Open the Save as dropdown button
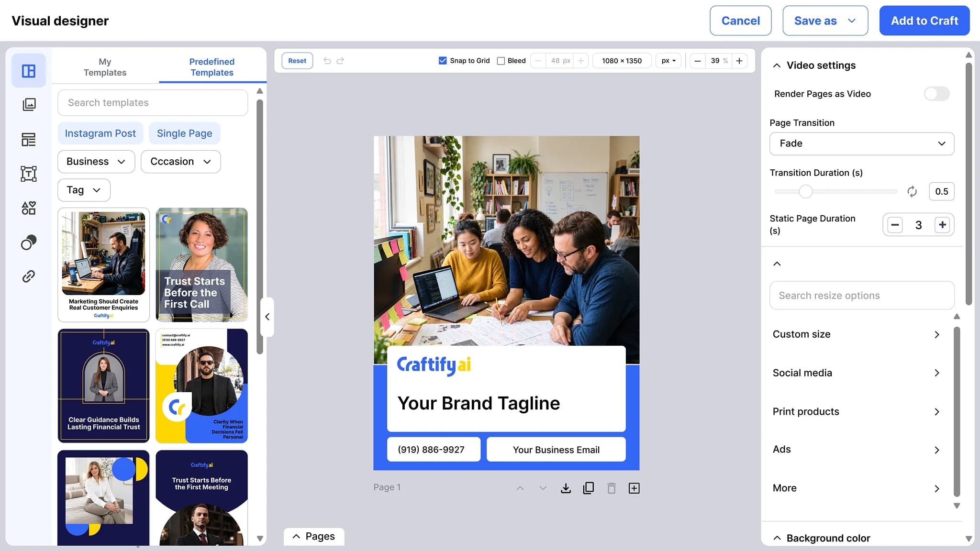 click(825, 21)
